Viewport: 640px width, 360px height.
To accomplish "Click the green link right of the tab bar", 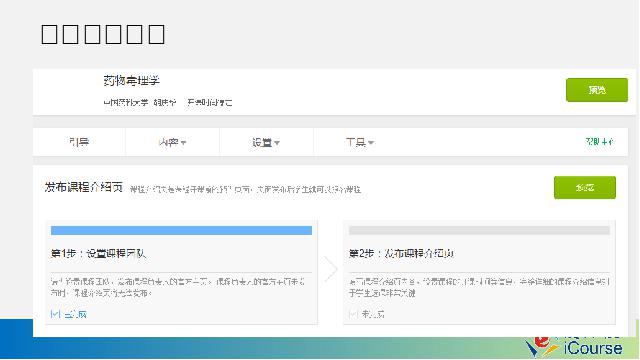I will (x=600, y=142).
